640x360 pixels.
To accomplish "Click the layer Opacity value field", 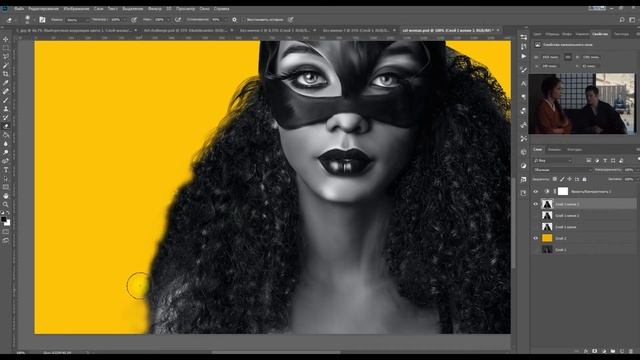I will click(x=629, y=170).
